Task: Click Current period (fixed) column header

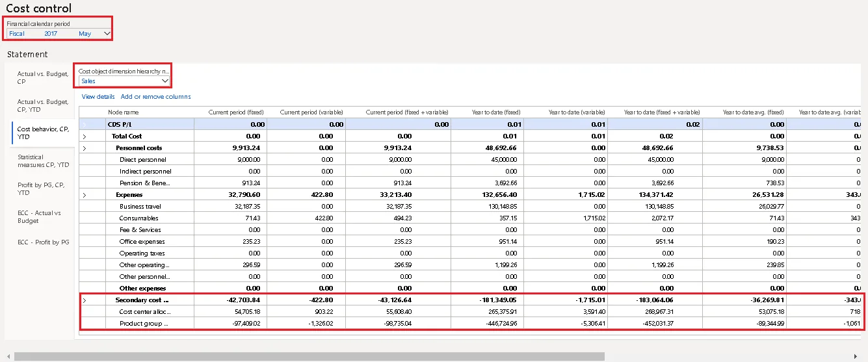Action: [235, 112]
